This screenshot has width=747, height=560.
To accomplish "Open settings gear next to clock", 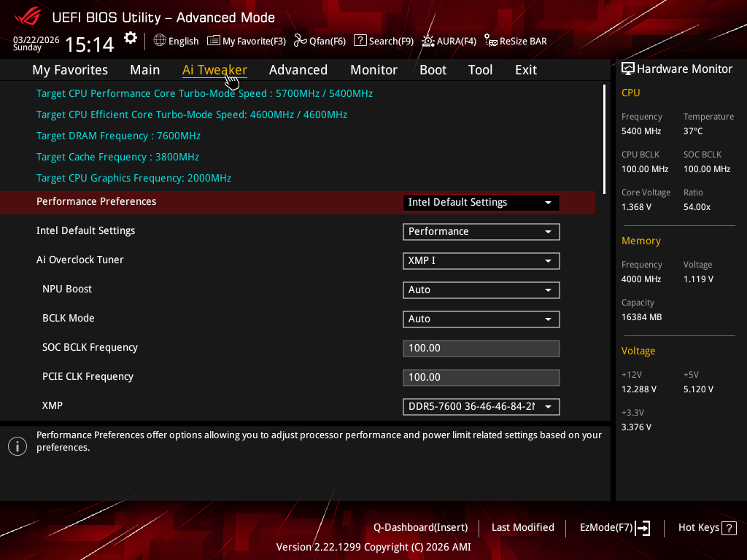I will click(131, 38).
